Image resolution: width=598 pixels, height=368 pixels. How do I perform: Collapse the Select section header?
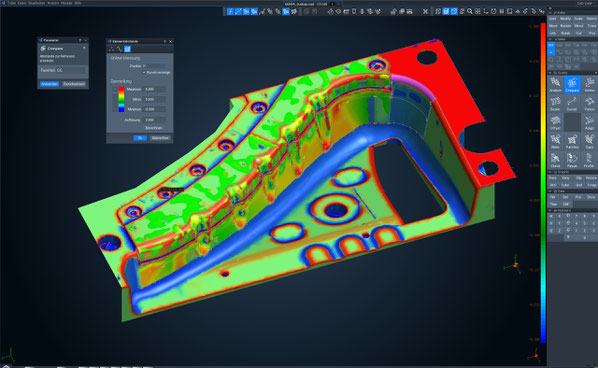tap(550, 39)
